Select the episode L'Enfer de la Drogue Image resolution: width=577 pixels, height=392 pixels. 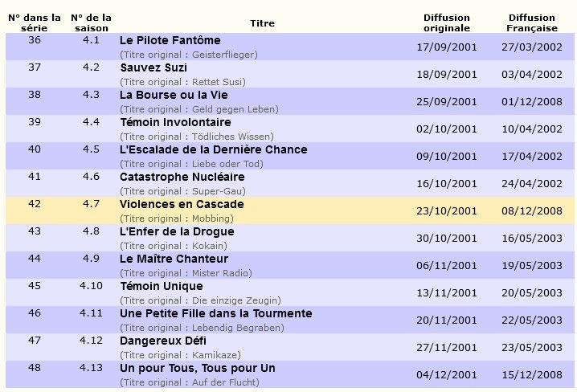tap(174, 231)
